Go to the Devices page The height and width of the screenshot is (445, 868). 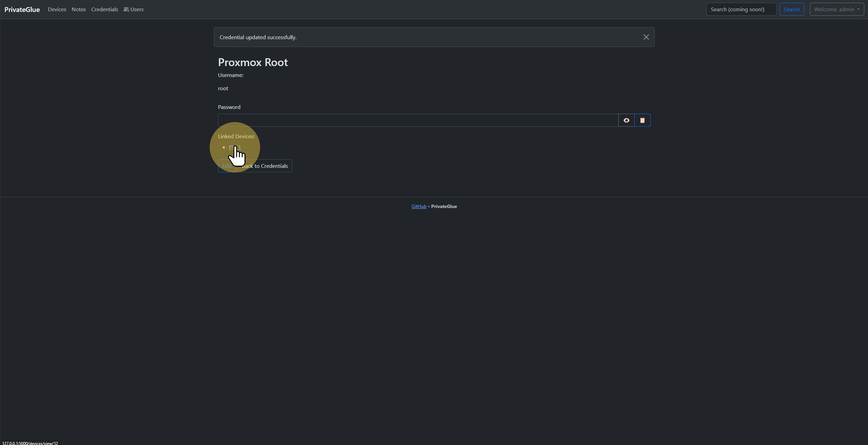coord(57,10)
